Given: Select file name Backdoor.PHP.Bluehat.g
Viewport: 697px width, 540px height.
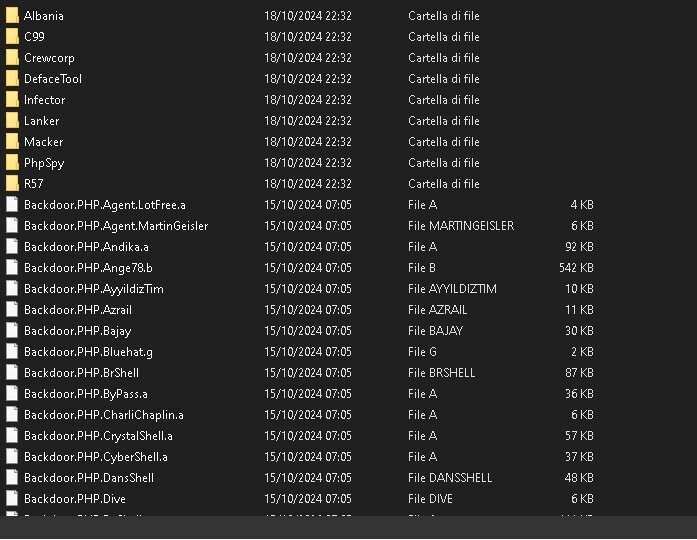Looking at the screenshot, I should (x=88, y=352).
